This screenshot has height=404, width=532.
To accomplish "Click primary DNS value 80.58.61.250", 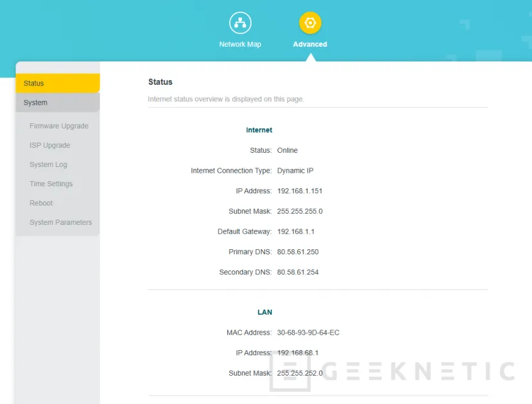I will [x=298, y=252].
